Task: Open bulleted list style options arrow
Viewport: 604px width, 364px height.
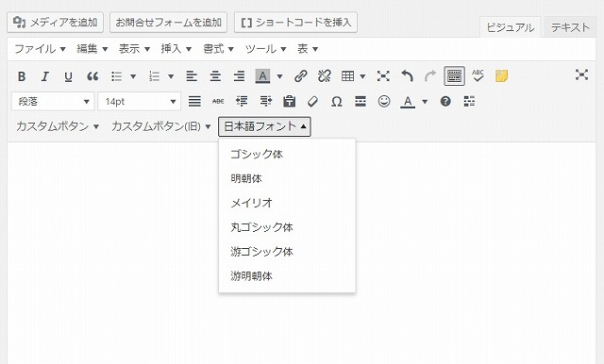Action: pyautogui.click(x=133, y=76)
